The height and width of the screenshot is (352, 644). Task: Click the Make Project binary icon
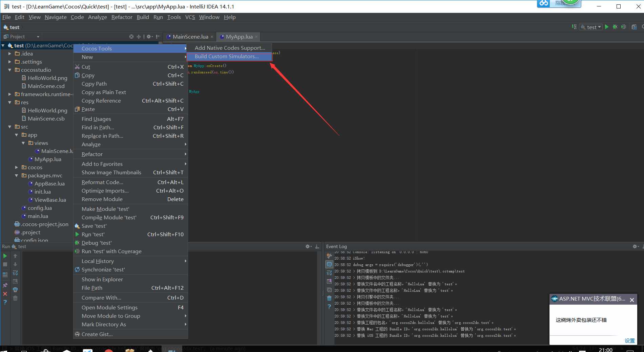click(574, 27)
